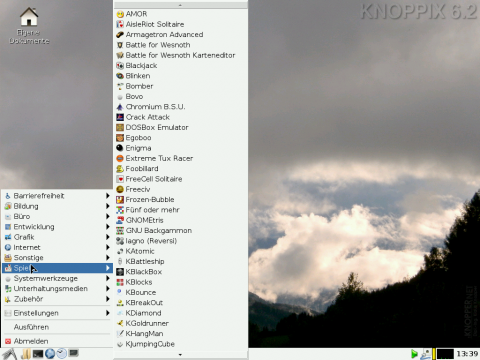This screenshot has height=360, width=480.
Task: Click the AMOR smiley icon
Action: pyautogui.click(x=120, y=14)
